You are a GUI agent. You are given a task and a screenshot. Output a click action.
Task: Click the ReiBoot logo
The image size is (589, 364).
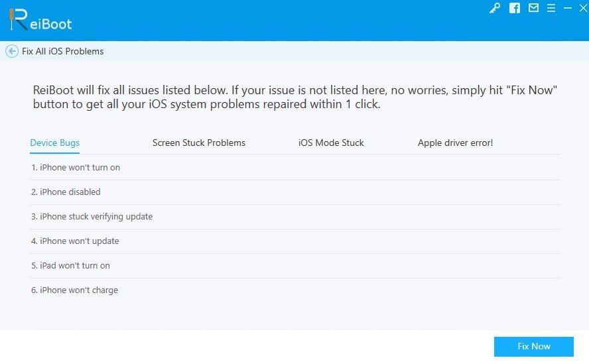[40, 20]
